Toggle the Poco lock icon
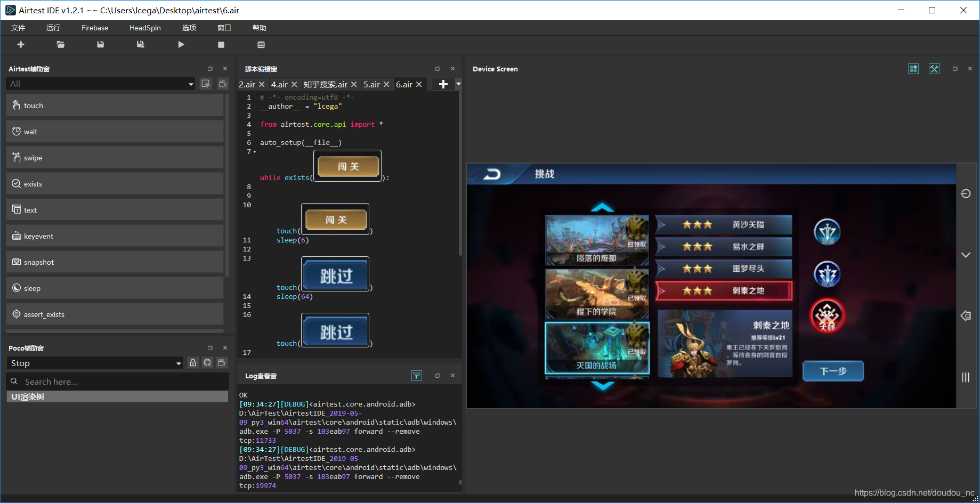980x503 pixels. 193,363
